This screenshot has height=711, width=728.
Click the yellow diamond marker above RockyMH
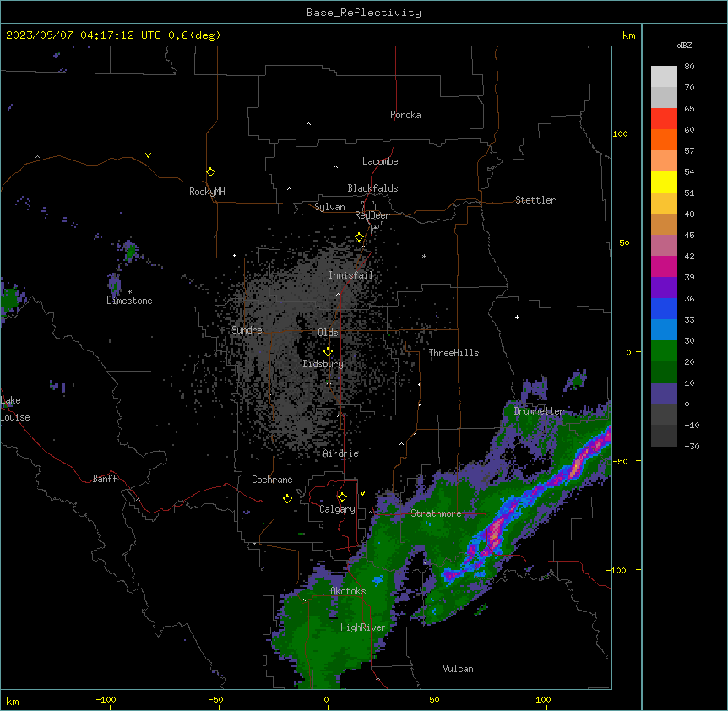click(x=210, y=172)
